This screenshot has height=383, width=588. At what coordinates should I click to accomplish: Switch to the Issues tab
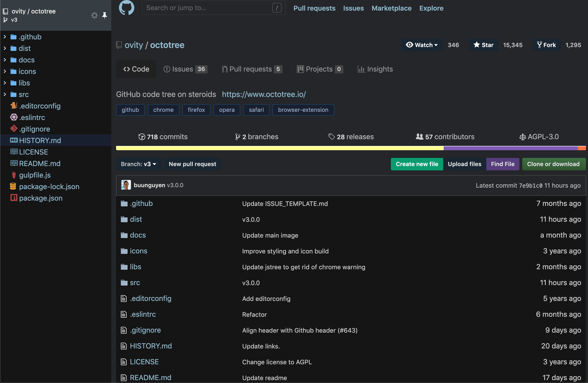point(183,69)
